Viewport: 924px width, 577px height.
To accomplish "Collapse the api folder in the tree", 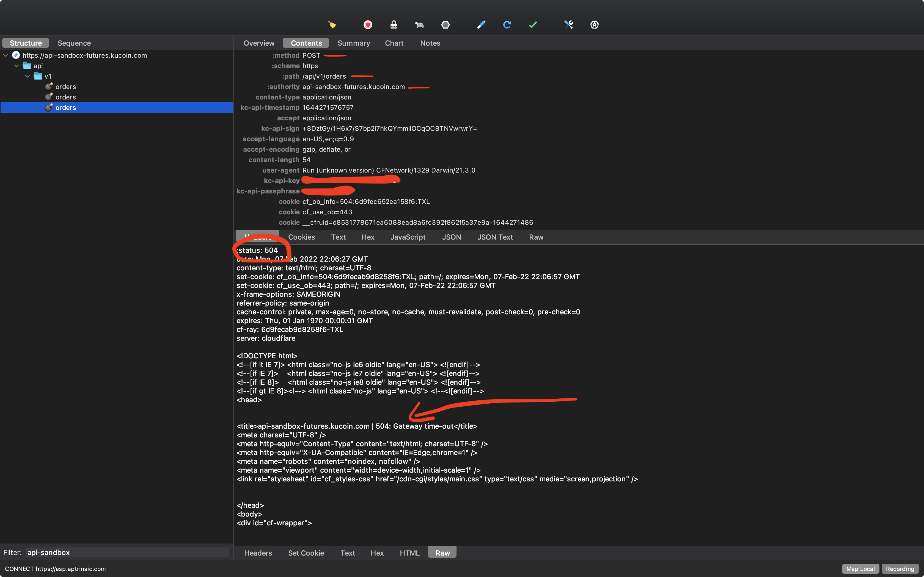I will point(16,65).
